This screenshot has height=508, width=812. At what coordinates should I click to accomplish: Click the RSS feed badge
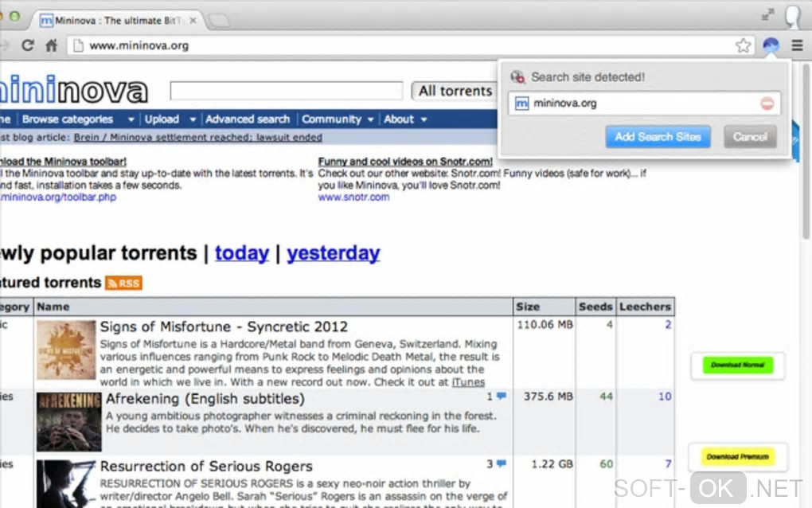[x=123, y=283]
